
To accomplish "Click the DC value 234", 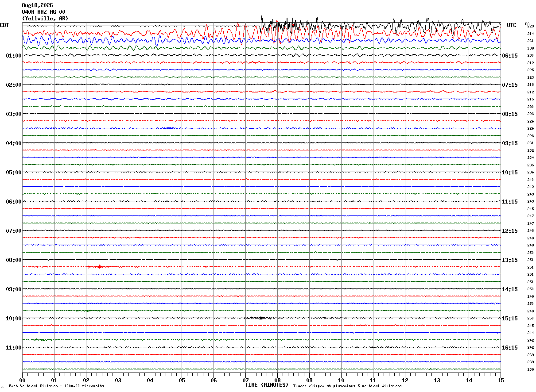I will pos(530,158).
